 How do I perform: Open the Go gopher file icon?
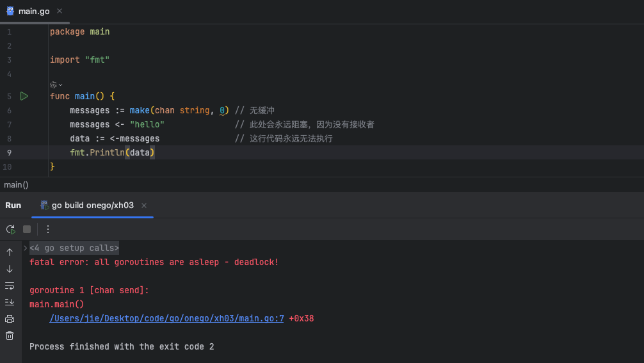[10, 11]
